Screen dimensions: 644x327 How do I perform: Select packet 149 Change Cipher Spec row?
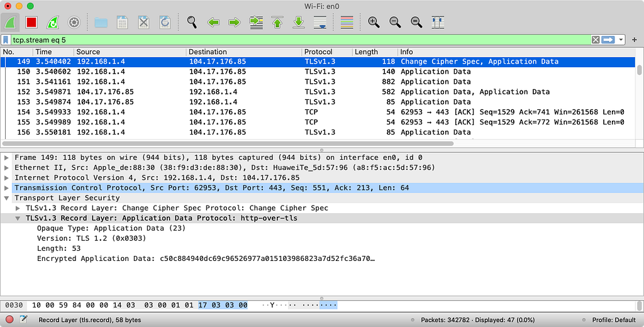[318, 62]
